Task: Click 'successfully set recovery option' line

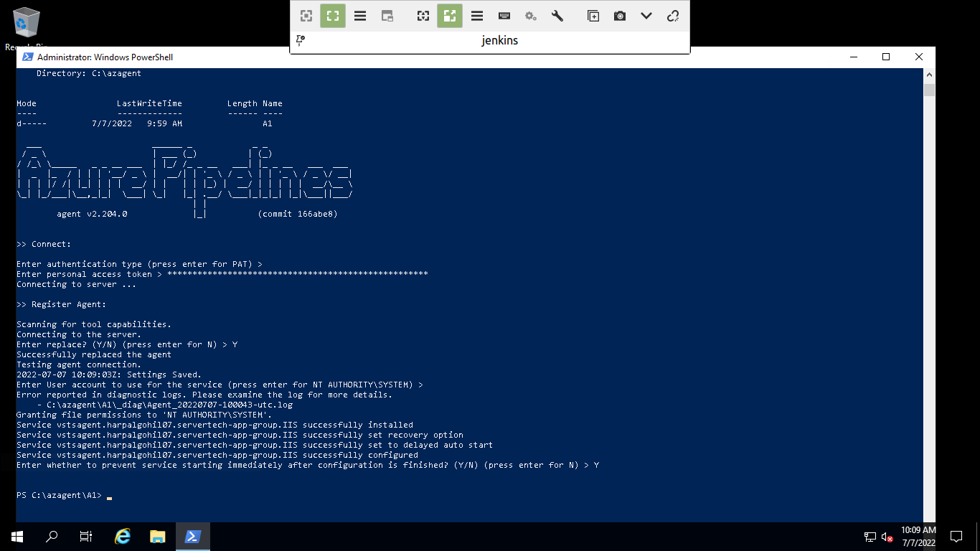Action: 240,435
